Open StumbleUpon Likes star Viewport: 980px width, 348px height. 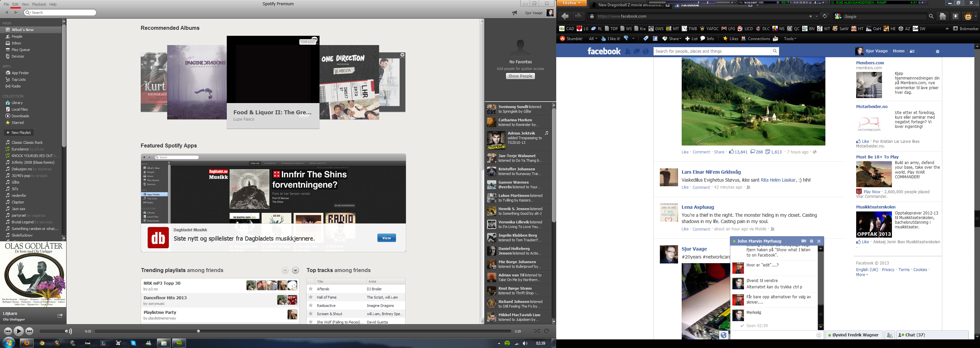(730, 38)
